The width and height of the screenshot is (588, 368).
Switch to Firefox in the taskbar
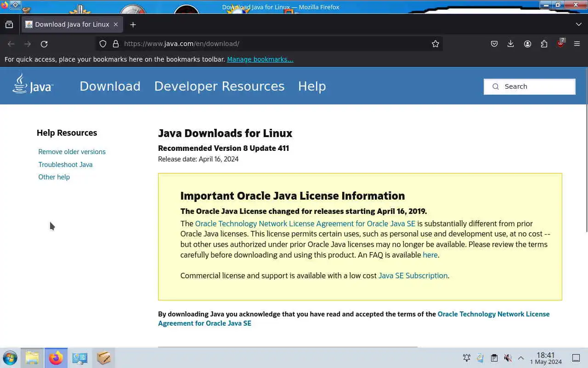(x=56, y=358)
